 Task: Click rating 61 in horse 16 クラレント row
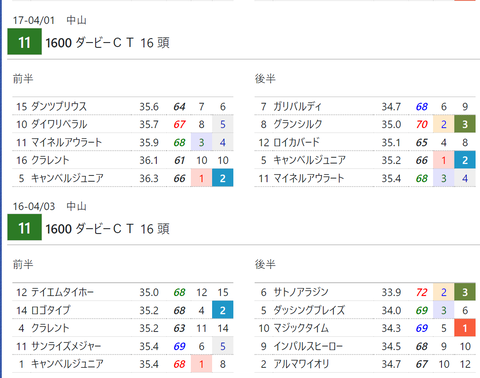click(179, 161)
